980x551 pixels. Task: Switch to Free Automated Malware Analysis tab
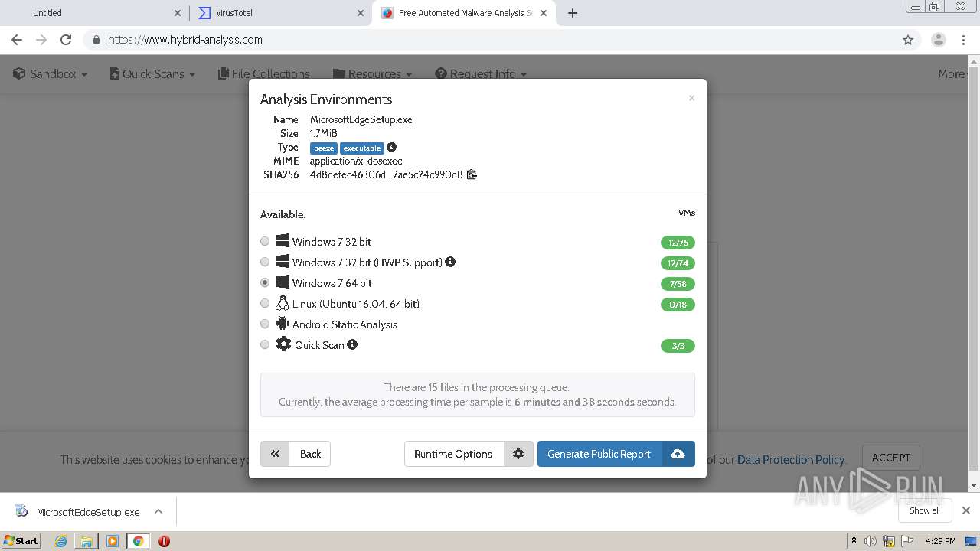coord(464,13)
